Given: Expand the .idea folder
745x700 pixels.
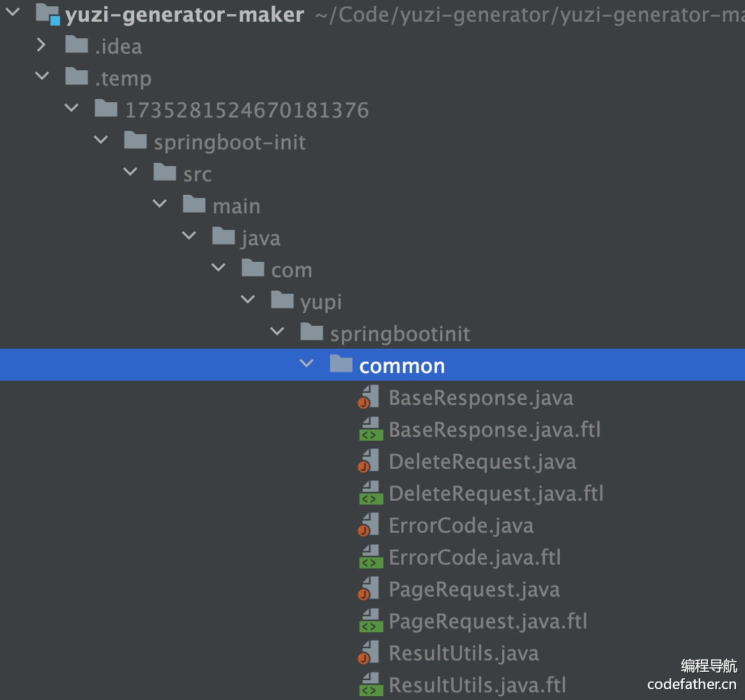Looking at the screenshot, I should (x=42, y=45).
